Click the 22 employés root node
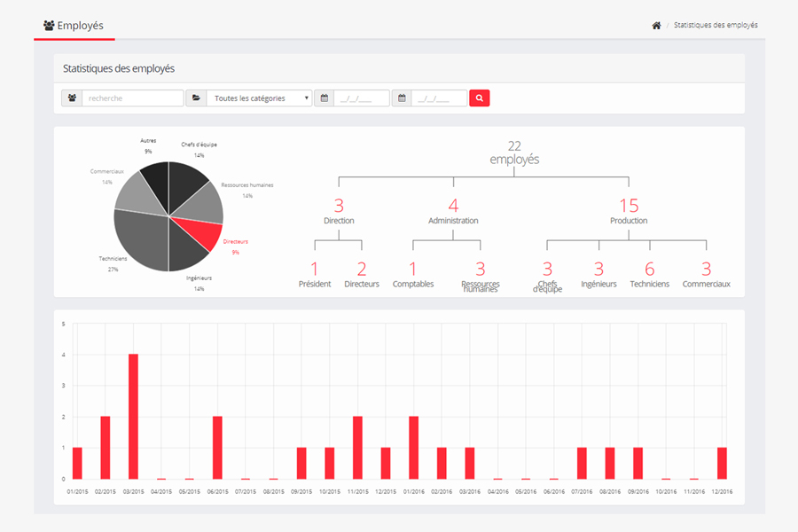The height and width of the screenshot is (532, 798). point(514,153)
